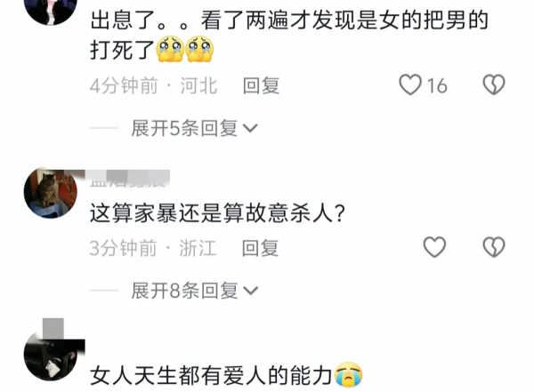Tap the 3分钟前 · 浙江 timestamp
534x392 pixels.
coord(153,248)
